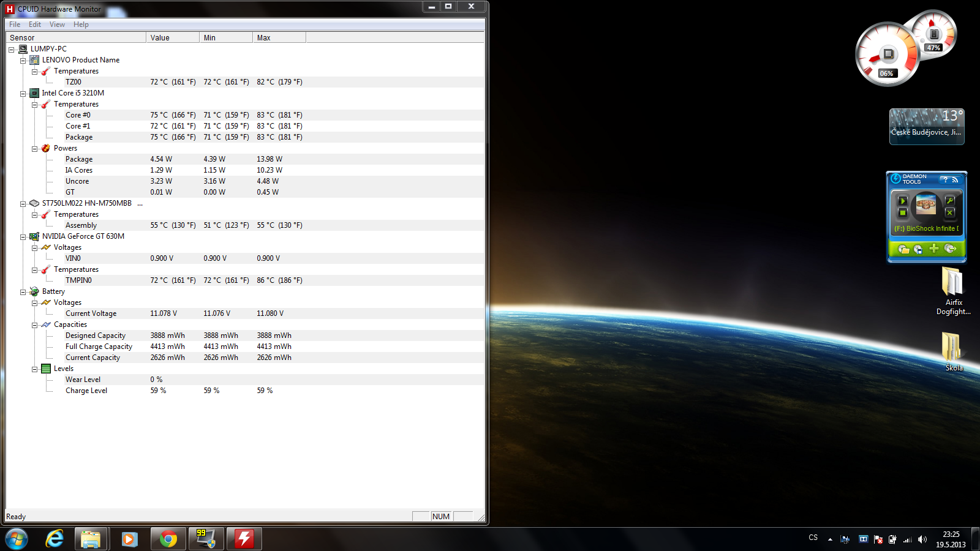Collapse the NVIDIA GeForce GT 630M node

23,237
